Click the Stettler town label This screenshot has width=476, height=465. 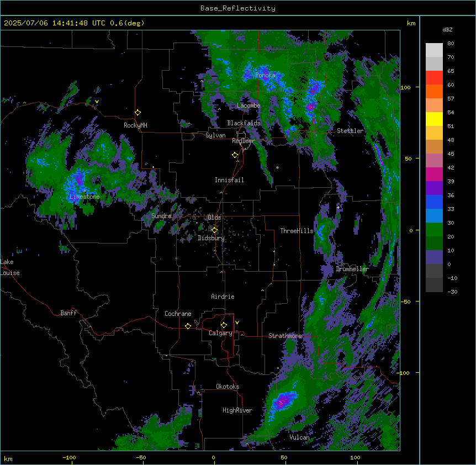pyautogui.click(x=350, y=131)
